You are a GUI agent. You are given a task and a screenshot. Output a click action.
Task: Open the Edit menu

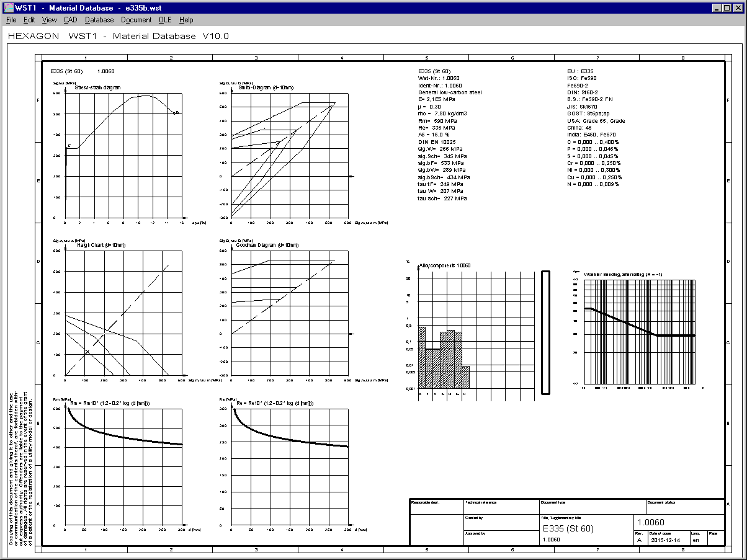(29, 20)
